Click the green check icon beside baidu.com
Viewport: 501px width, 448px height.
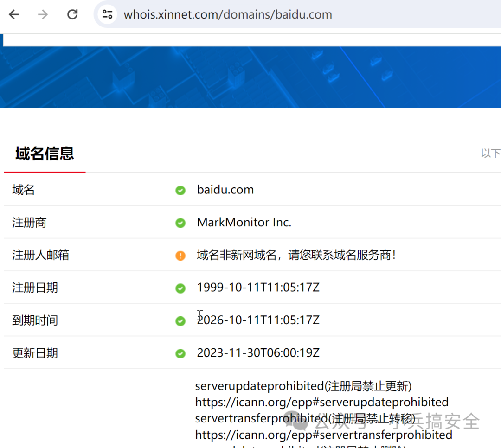(180, 190)
